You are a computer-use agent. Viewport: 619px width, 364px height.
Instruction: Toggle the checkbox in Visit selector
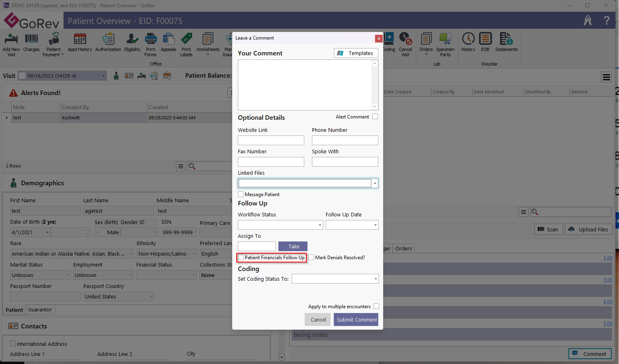point(23,76)
